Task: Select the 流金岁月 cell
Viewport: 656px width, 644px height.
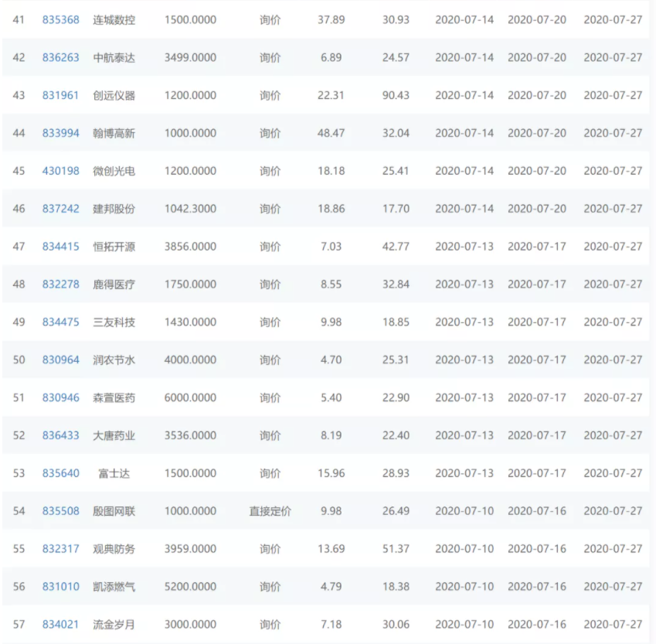Action: click(x=114, y=625)
